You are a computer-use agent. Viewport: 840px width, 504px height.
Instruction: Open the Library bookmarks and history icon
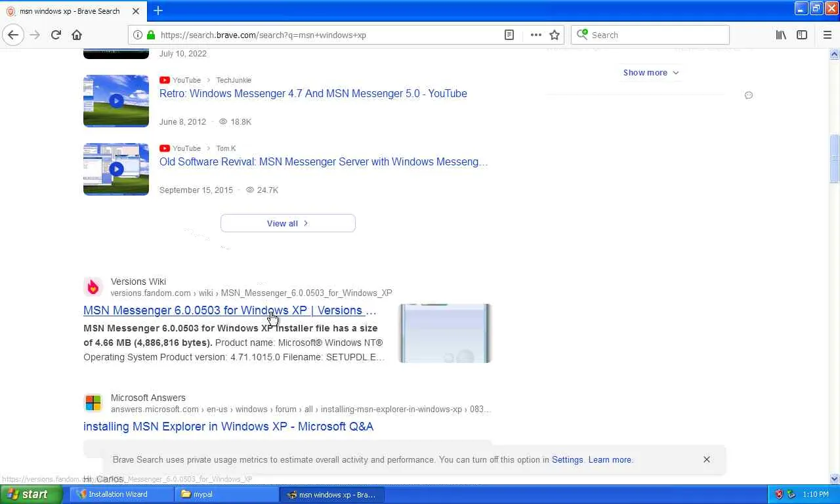pos(781,35)
